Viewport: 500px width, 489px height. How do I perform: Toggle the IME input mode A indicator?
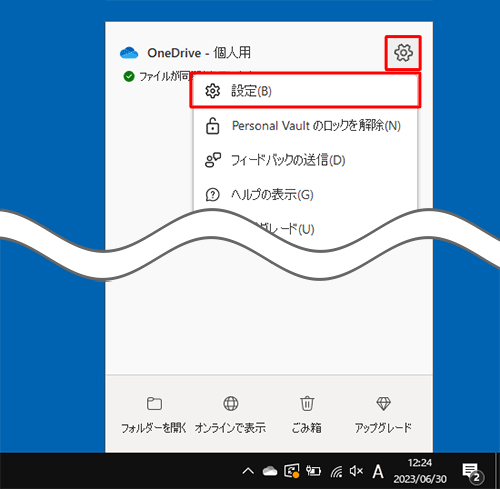coord(378,471)
